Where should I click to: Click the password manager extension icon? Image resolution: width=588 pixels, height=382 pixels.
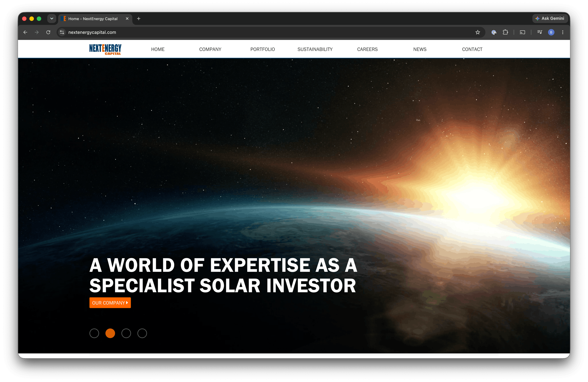pos(494,32)
